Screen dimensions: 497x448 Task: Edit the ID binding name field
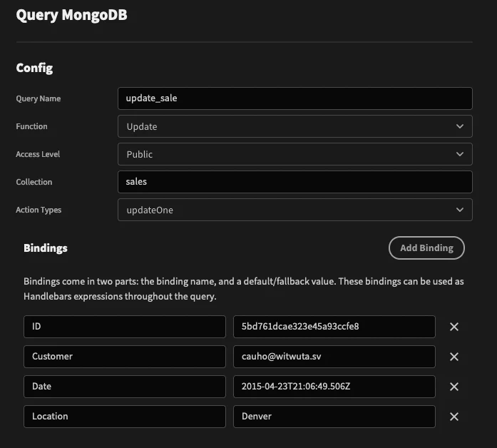[125, 327]
